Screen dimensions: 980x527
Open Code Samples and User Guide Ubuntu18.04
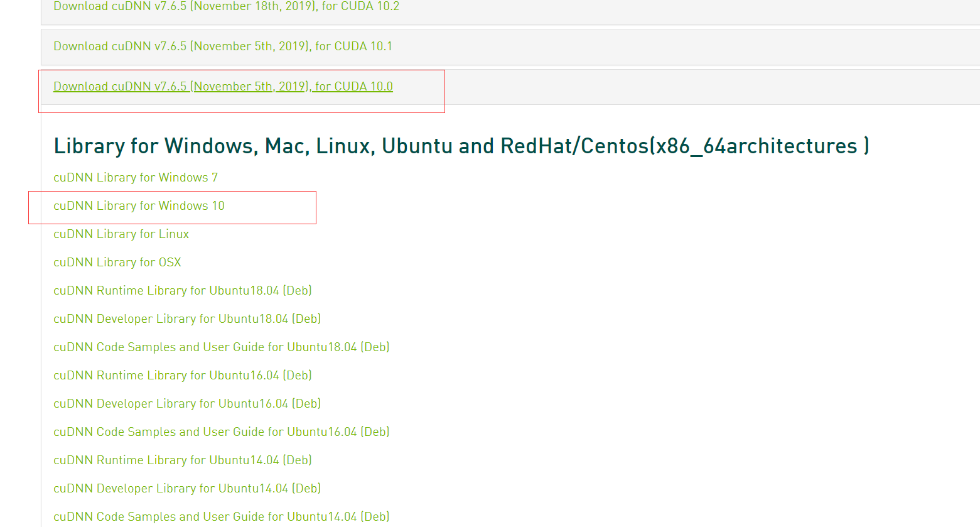(222, 347)
